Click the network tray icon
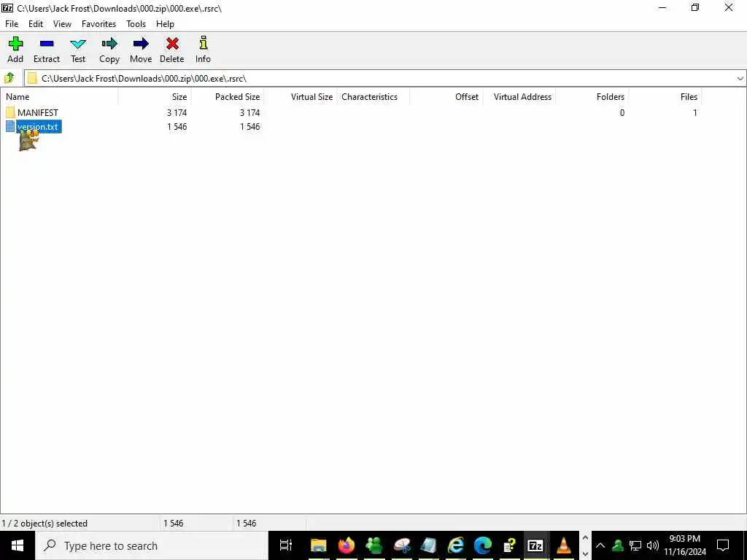Screen dimensions: 747x560 635,545
